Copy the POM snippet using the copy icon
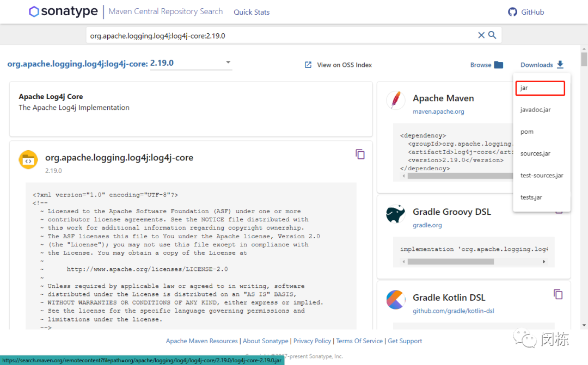588x365 pixels. pyautogui.click(x=360, y=154)
